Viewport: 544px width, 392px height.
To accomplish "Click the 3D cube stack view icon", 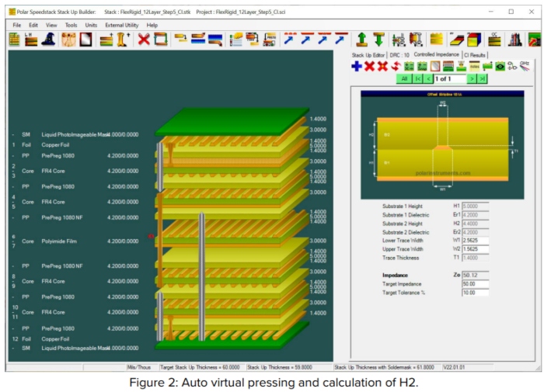I will click(x=474, y=39).
